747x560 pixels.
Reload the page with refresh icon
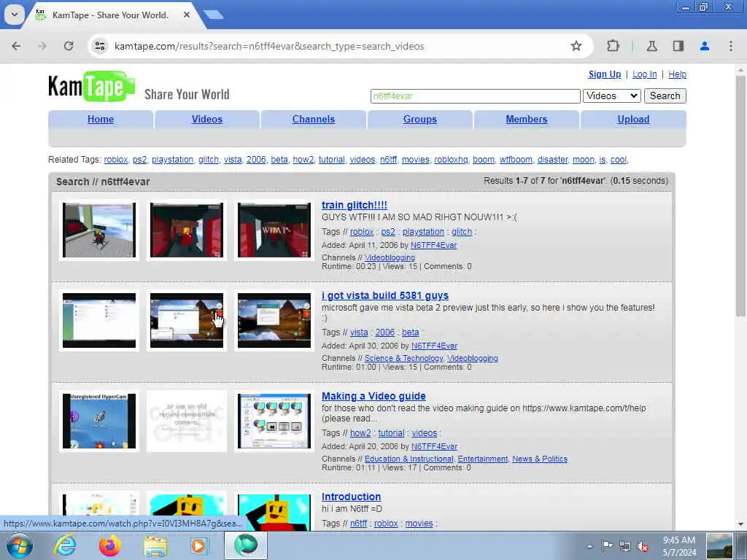click(x=69, y=46)
